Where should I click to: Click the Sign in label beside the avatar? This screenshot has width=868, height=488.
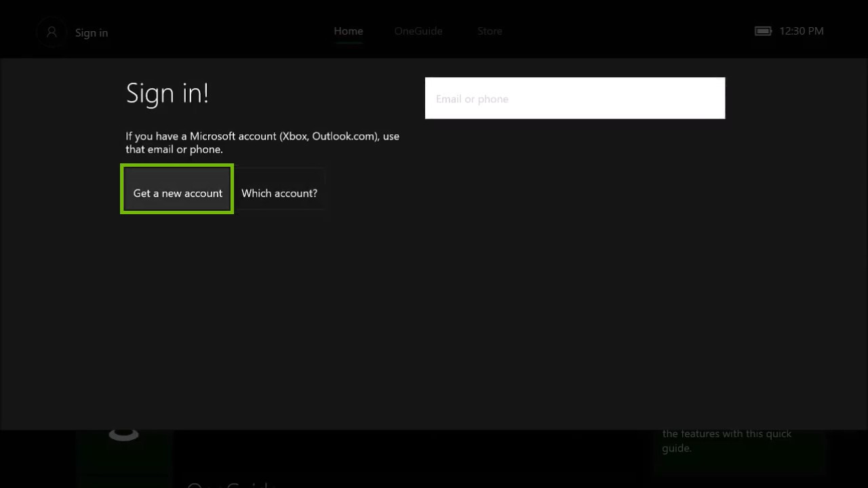click(x=92, y=33)
